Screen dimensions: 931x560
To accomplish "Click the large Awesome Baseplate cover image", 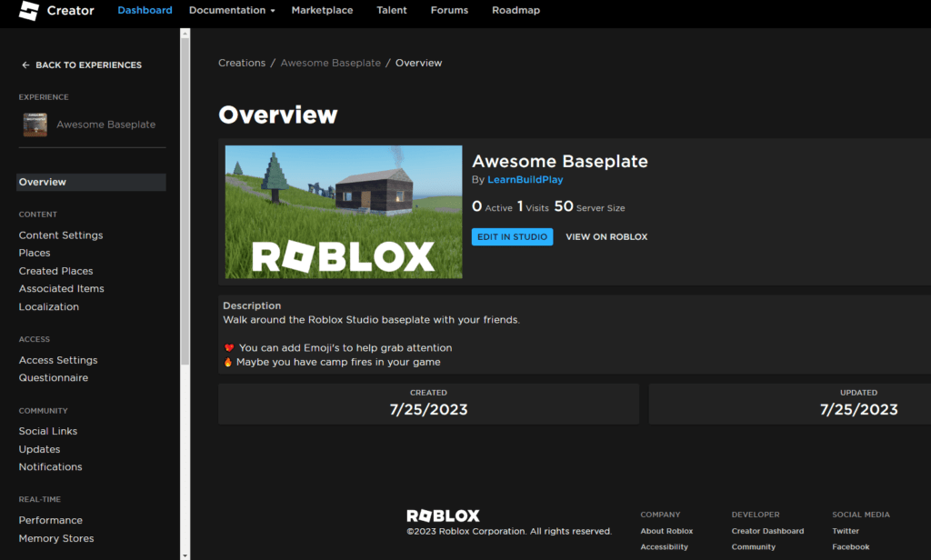I will (x=344, y=212).
